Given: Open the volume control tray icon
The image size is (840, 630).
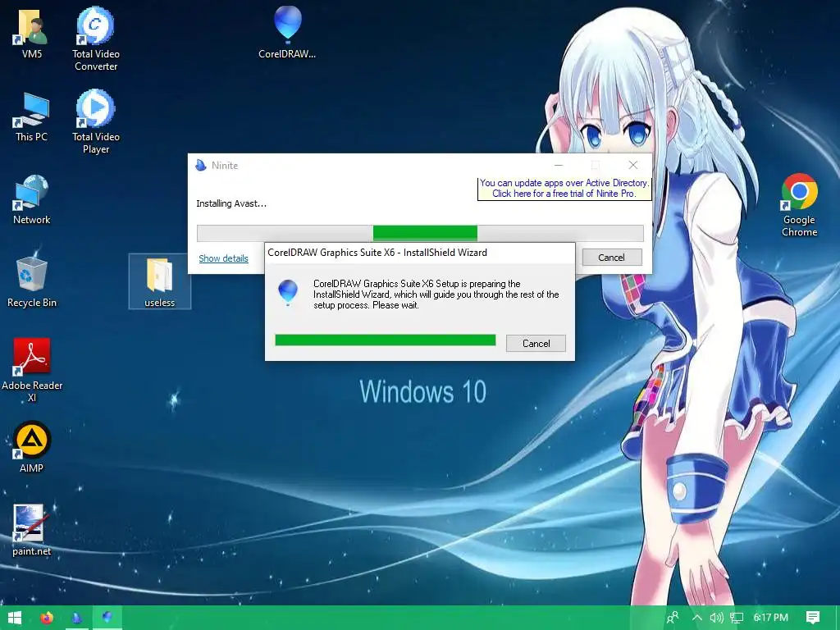Looking at the screenshot, I should (716, 618).
